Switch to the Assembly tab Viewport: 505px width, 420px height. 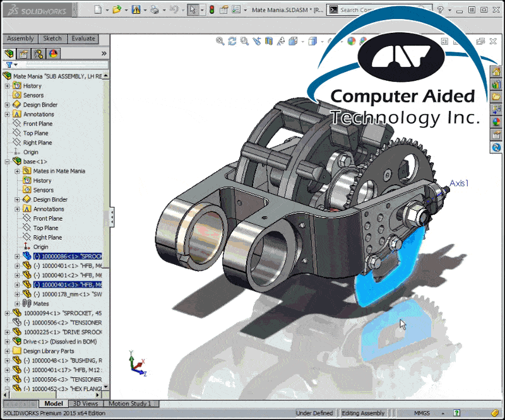[20, 38]
